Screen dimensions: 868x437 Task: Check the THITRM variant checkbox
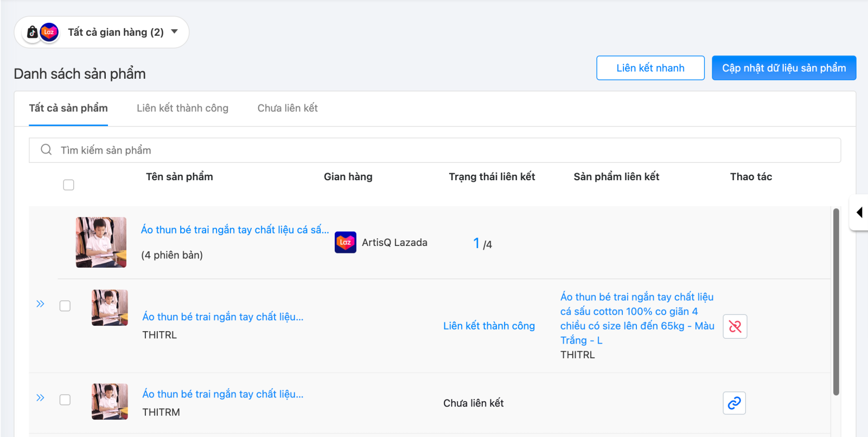tap(65, 400)
